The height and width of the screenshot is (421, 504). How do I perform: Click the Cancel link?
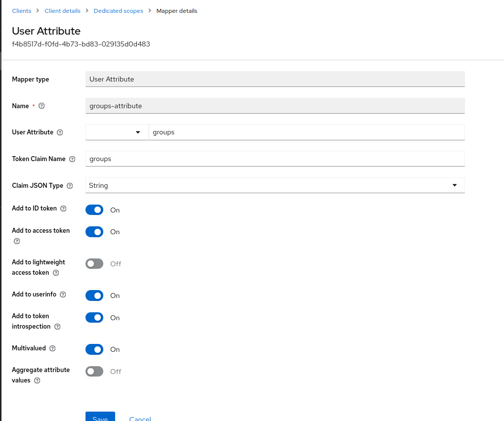pyautogui.click(x=140, y=419)
